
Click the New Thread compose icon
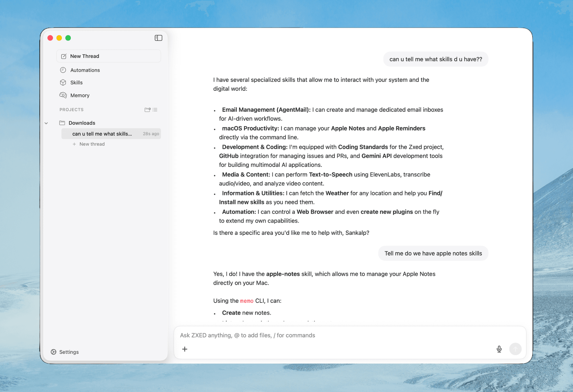(64, 56)
